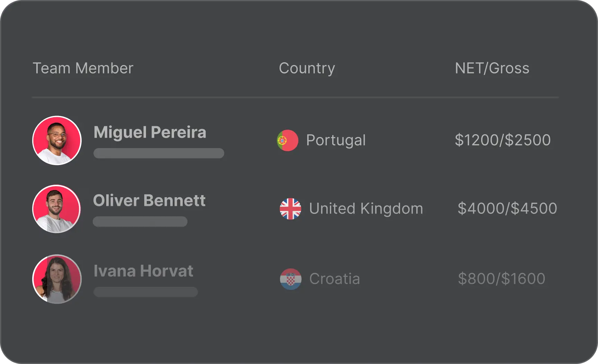Open Miguel Pereira's name link
Viewport: 598px width, 364px height.
(150, 132)
